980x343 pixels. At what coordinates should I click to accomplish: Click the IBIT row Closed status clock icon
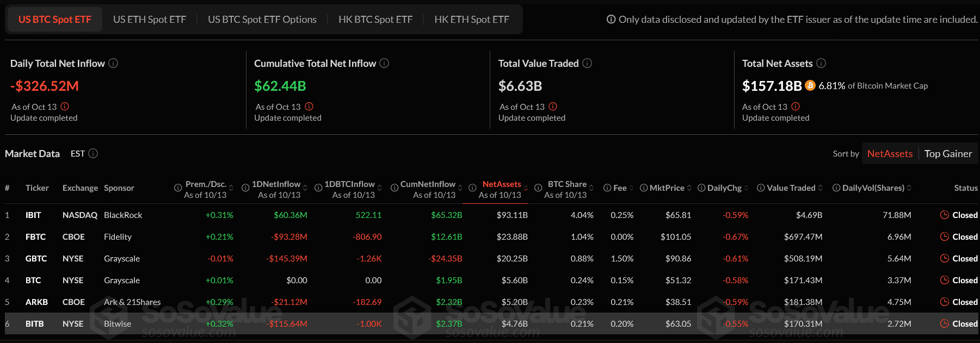click(945, 215)
